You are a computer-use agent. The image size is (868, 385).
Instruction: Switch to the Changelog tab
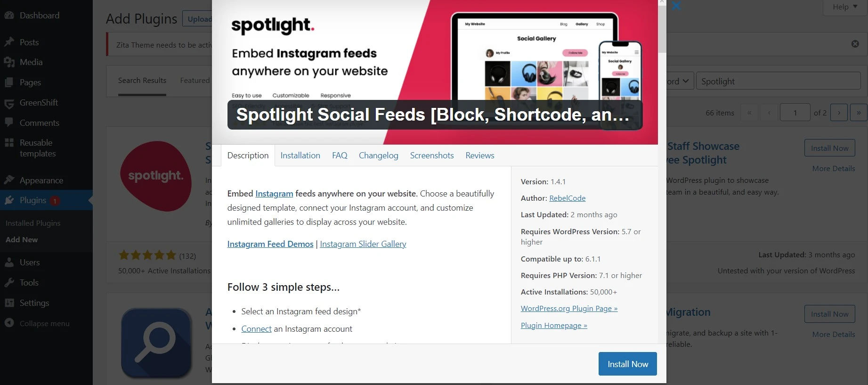(378, 156)
